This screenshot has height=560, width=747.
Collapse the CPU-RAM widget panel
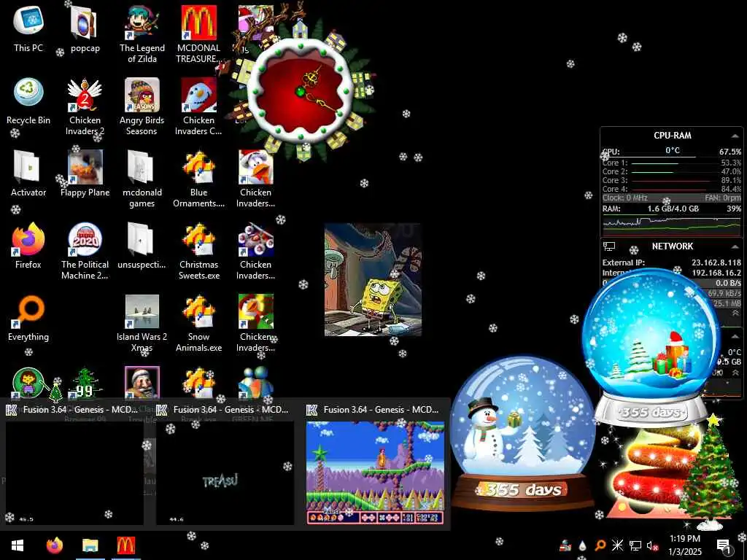(735, 136)
